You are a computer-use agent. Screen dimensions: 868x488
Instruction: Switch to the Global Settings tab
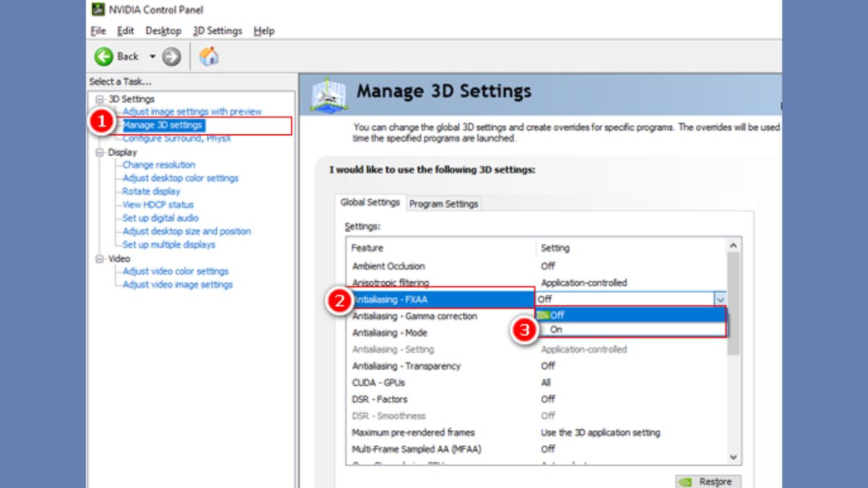pyautogui.click(x=370, y=202)
